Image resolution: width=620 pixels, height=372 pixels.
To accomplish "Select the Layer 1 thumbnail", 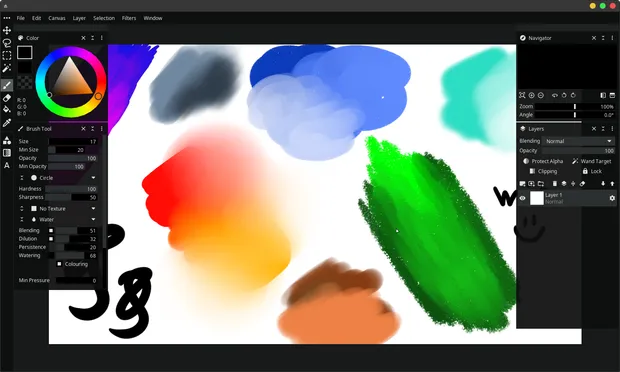I will click(537, 198).
